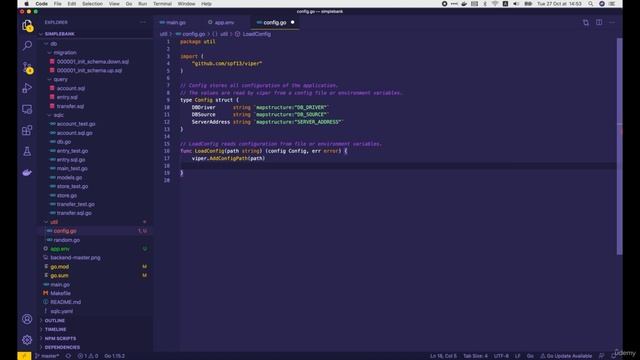Open the View menu
Image resolution: width=640 pixels, height=360 pixels.
pyautogui.click(x=114, y=4)
